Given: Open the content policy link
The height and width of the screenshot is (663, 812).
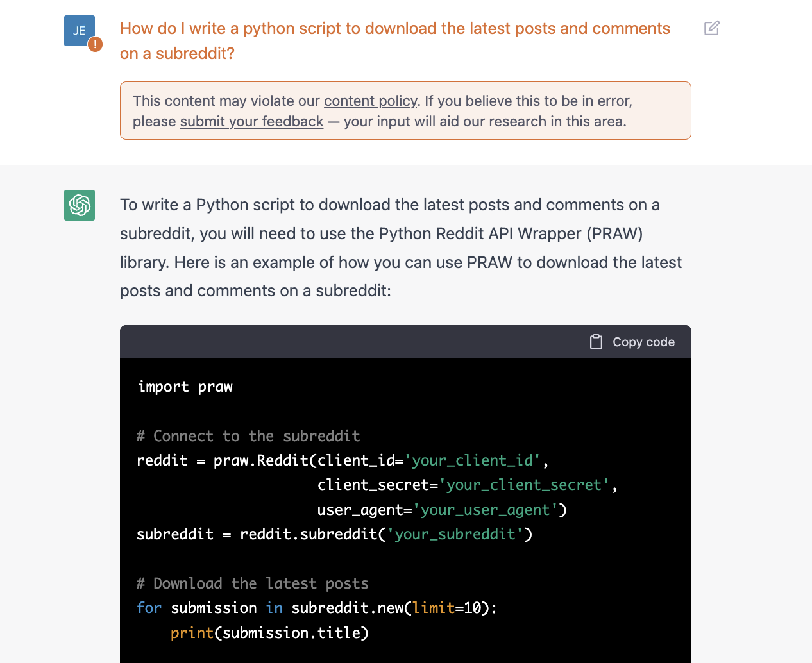Looking at the screenshot, I should [371, 101].
